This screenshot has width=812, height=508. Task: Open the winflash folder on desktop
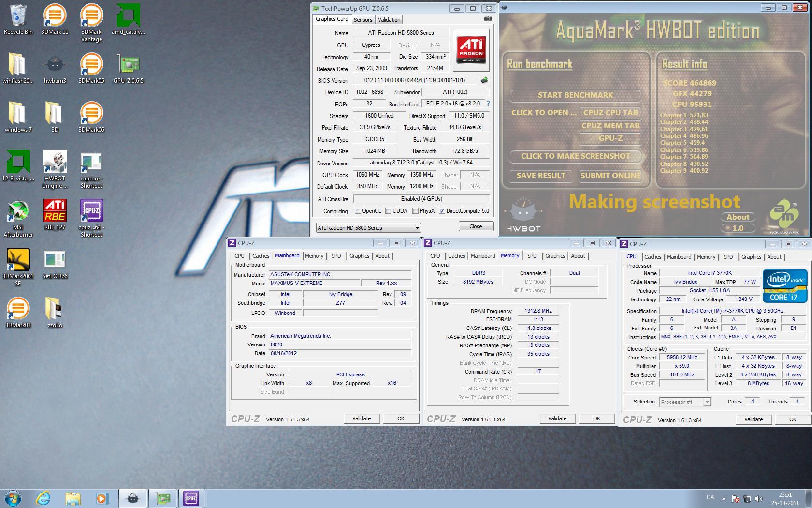tap(18, 68)
